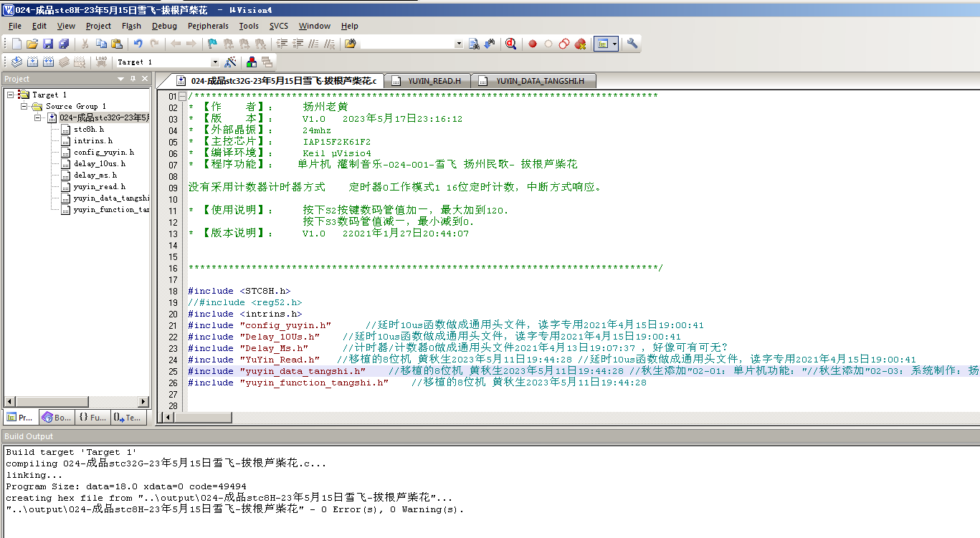Toggle the Project panel pin button
The image size is (980, 538).
point(133,79)
